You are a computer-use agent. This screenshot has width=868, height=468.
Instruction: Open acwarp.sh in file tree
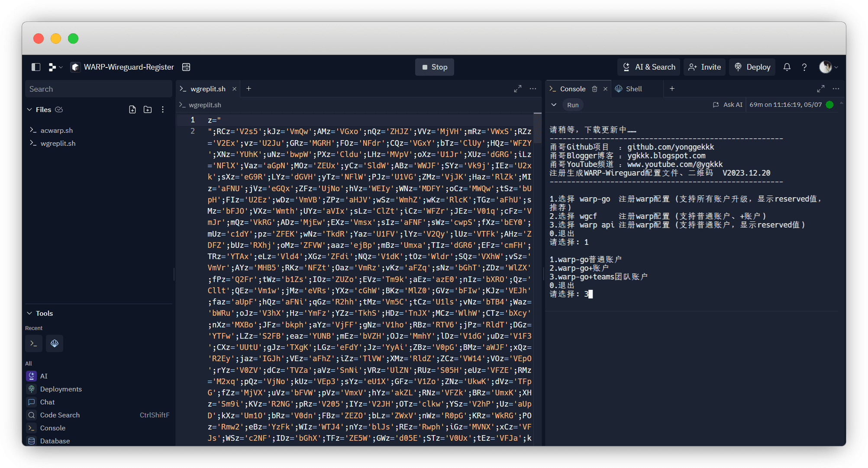coord(56,130)
